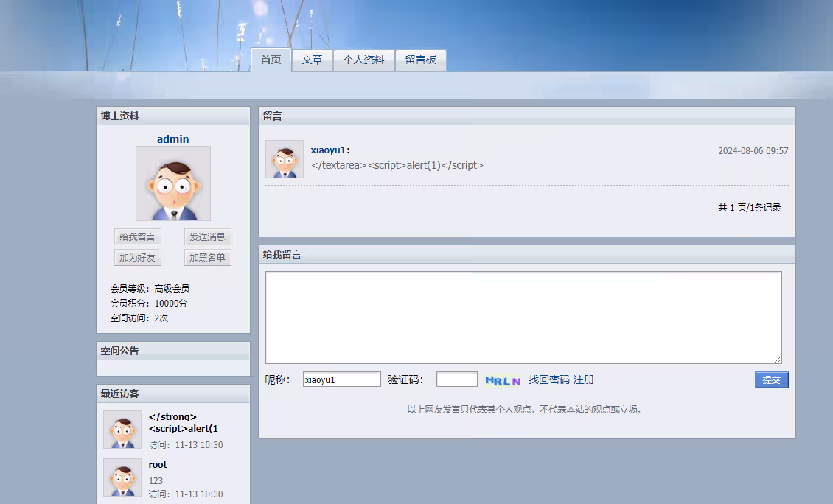Click the 验证码 captcha input field
Image resolution: width=833 pixels, height=504 pixels.
tap(457, 380)
